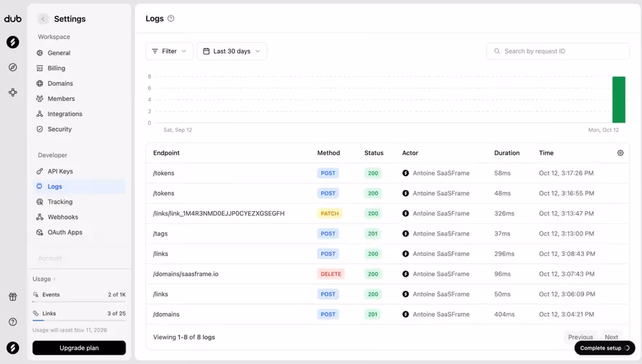
Task: Open Members settings
Action: coord(79,99)
